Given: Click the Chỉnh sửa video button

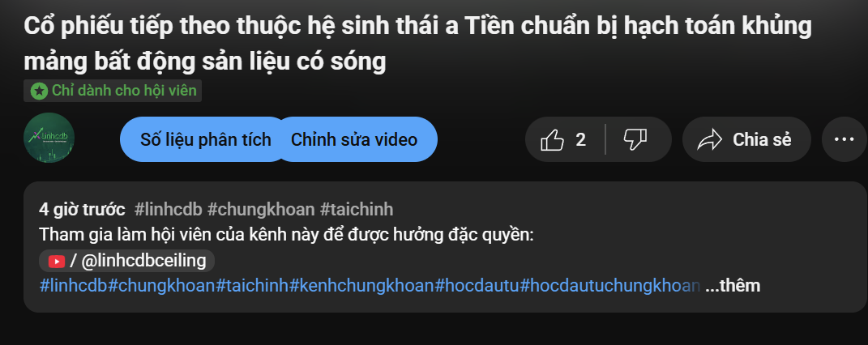Looking at the screenshot, I should click(x=354, y=139).
